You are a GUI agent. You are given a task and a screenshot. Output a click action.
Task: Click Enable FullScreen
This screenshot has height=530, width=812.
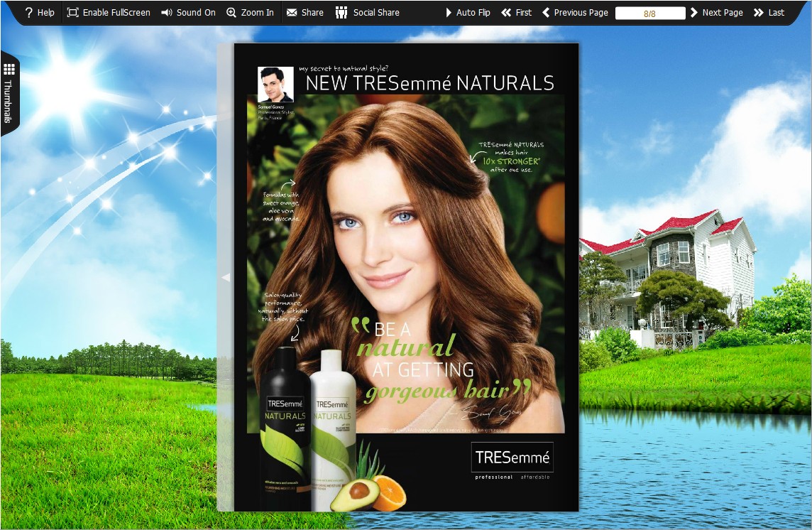pyautogui.click(x=109, y=13)
